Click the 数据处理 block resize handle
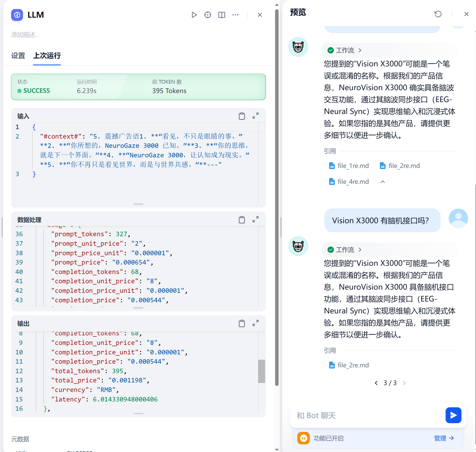476x452 pixels. point(138,308)
